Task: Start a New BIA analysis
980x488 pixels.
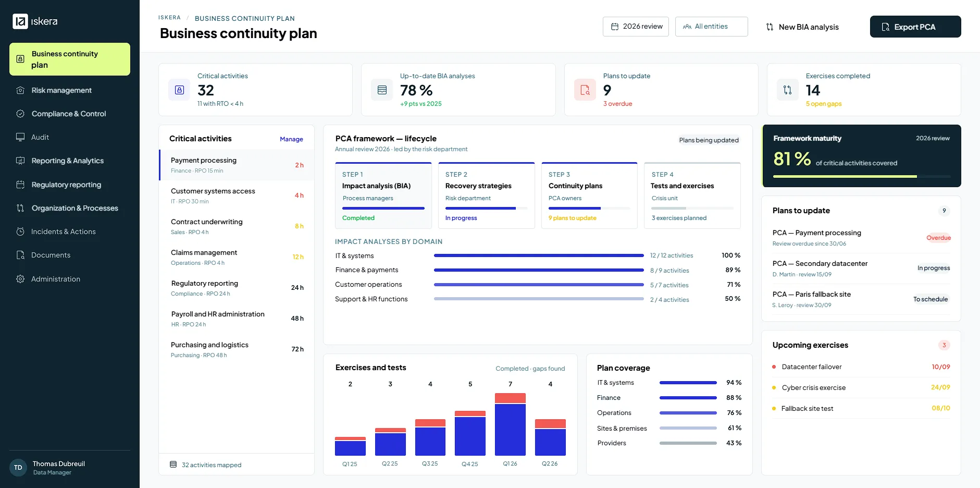Action: point(802,27)
